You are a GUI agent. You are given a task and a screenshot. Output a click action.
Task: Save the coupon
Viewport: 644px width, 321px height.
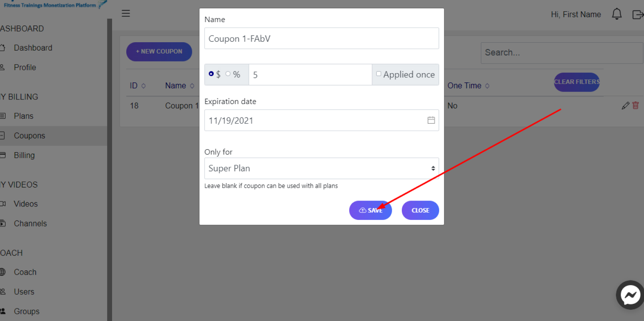point(371,210)
